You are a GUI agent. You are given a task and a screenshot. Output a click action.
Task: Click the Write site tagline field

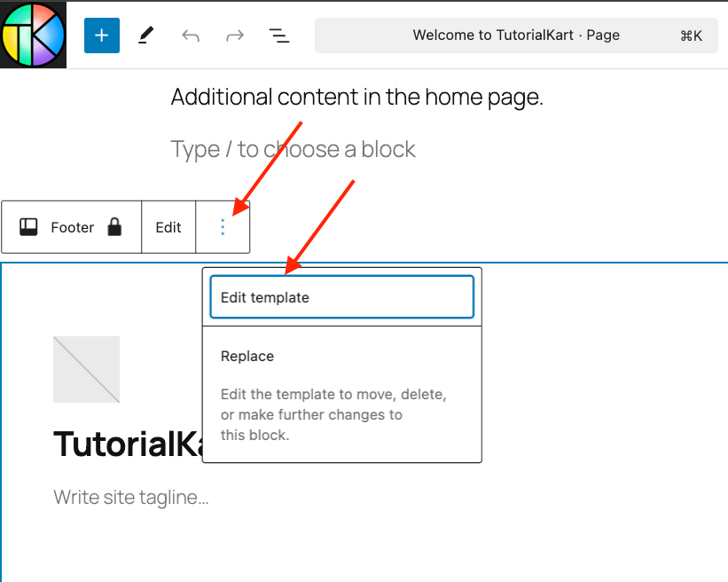(131, 498)
